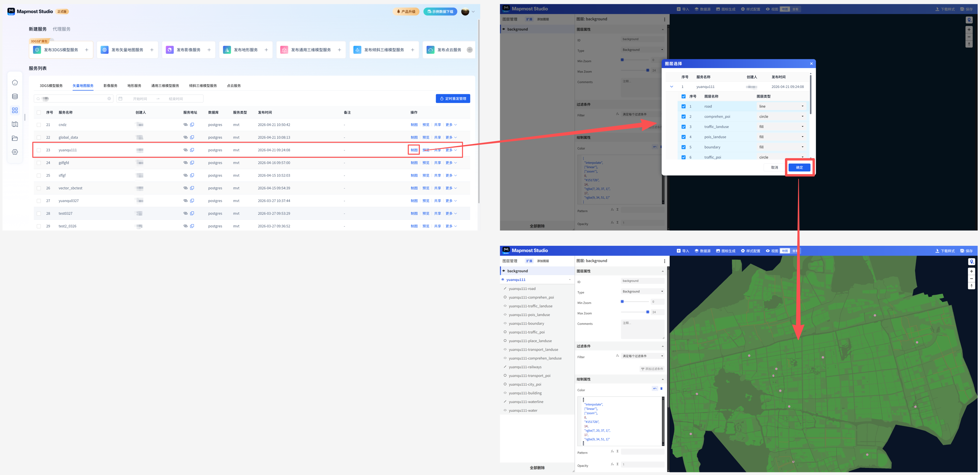
Task: Reset the compass on the green map
Action: click(x=971, y=286)
